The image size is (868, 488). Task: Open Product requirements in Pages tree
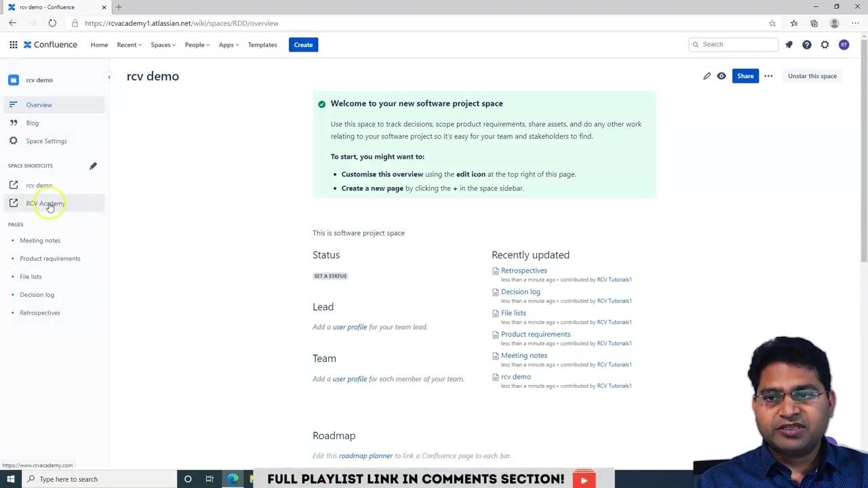pos(50,258)
